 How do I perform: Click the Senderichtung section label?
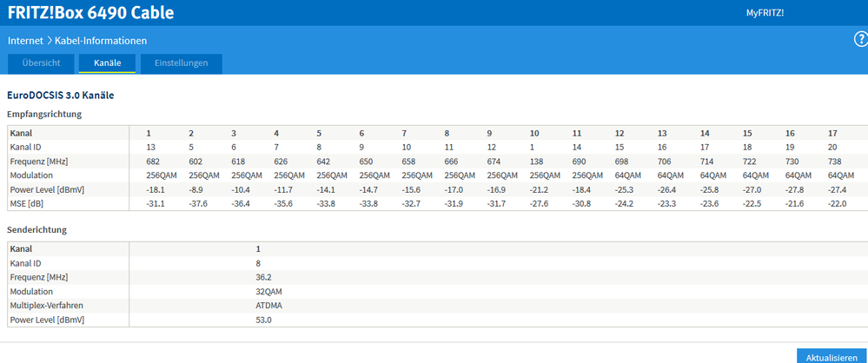tap(37, 230)
